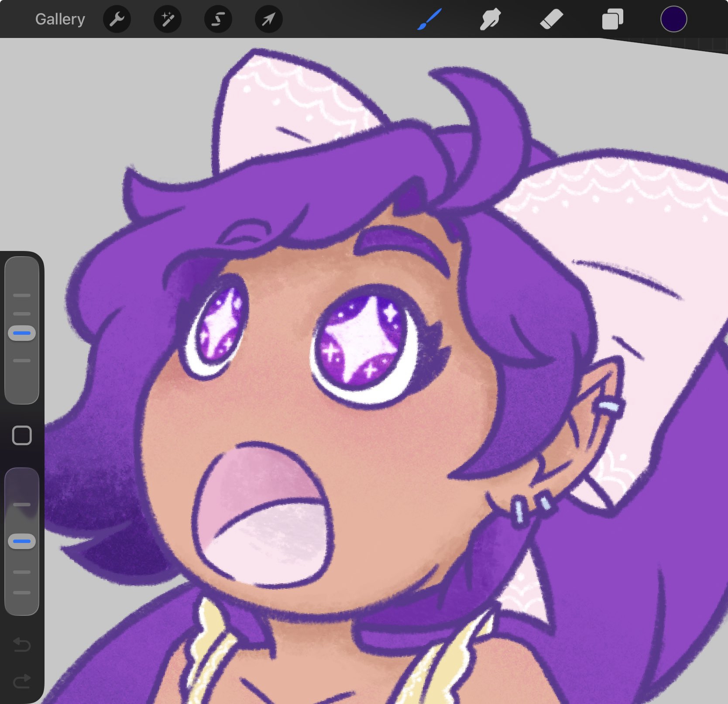Image resolution: width=728 pixels, height=704 pixels.
Task: Open the Adjustments magic wand menu
Action: pyautogui.click(x=167, y=19)
